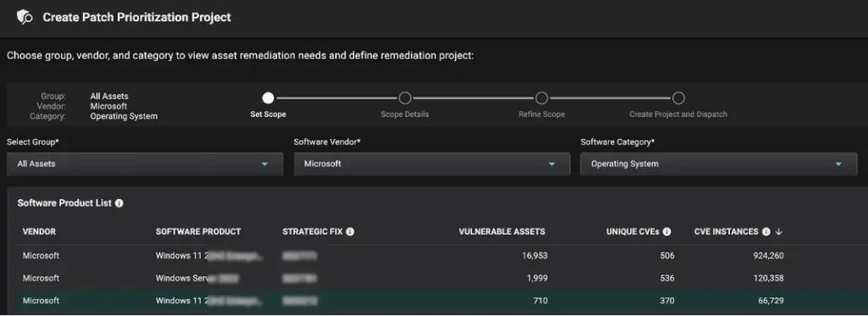
Task: Show info for Strategic Fix column
Action: click(x=350, y=232)
